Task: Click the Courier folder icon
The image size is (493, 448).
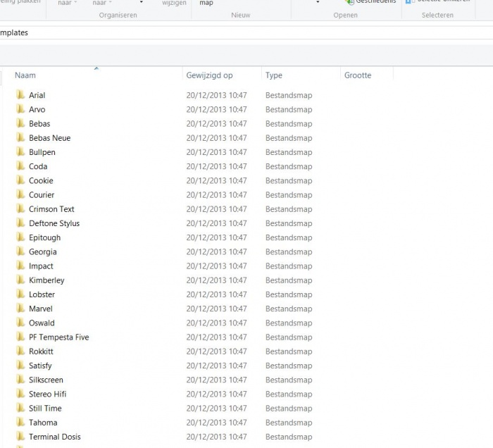Action: [20, 194]
